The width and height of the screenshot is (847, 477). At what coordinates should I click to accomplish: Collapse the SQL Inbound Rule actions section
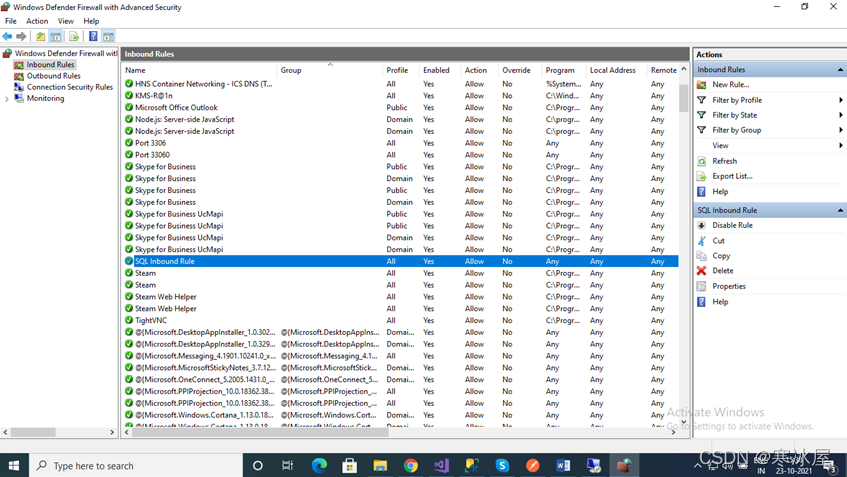coord(840,210)
